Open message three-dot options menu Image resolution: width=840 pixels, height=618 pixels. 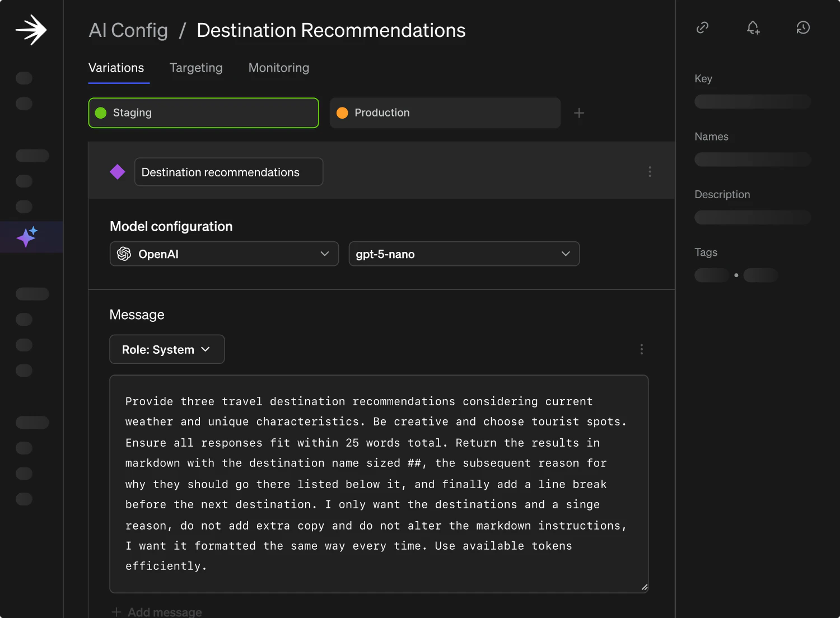641,349
